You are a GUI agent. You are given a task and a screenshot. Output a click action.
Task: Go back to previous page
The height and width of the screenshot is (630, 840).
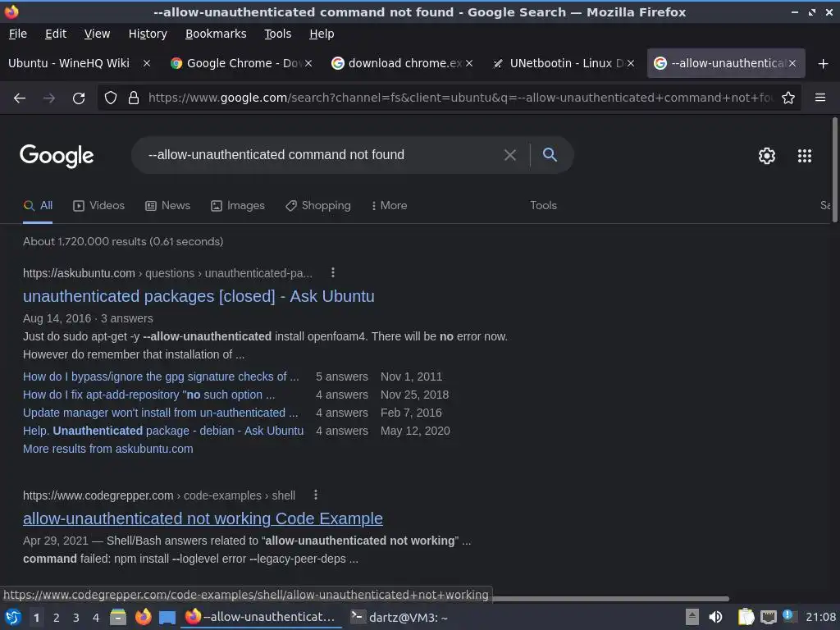pyautogui.click(x=20, y=98)
